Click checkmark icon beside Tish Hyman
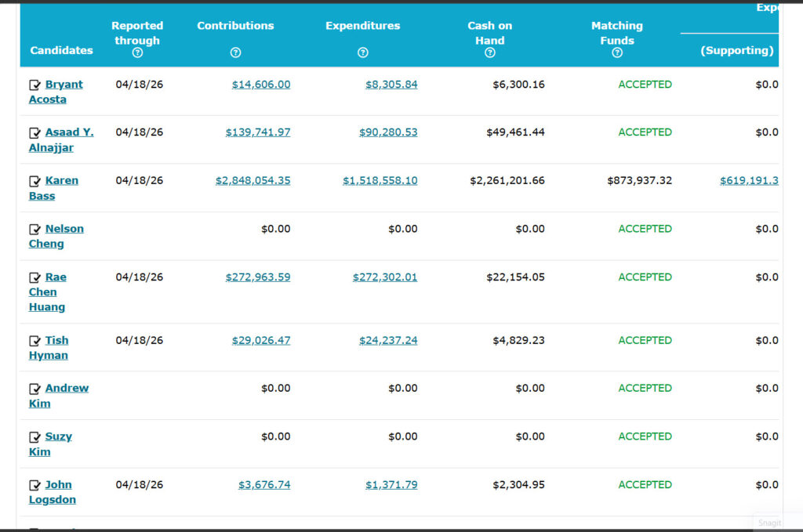 click(35, 341)
